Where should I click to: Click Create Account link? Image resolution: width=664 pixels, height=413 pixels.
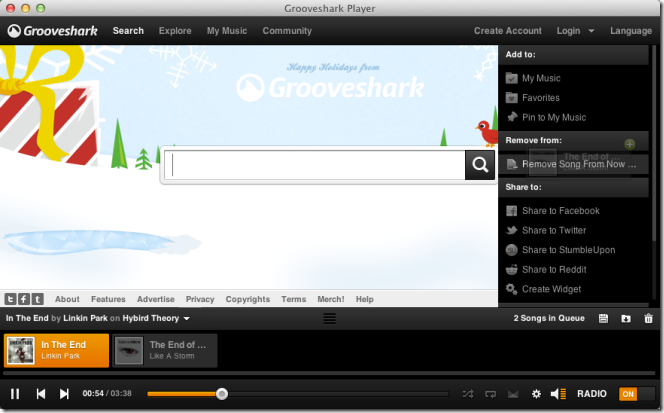(x=508, y=30)
